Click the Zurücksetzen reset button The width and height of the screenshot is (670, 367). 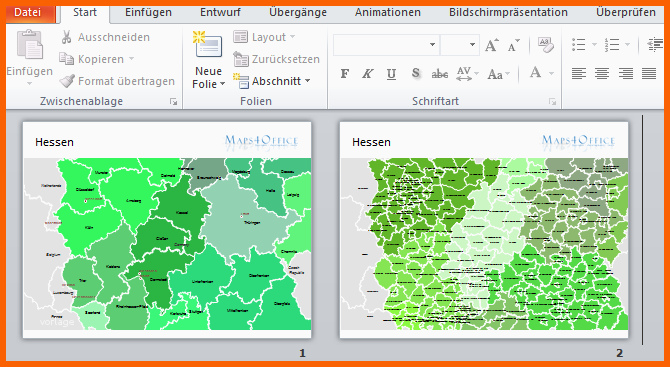[x=276, y=59]
